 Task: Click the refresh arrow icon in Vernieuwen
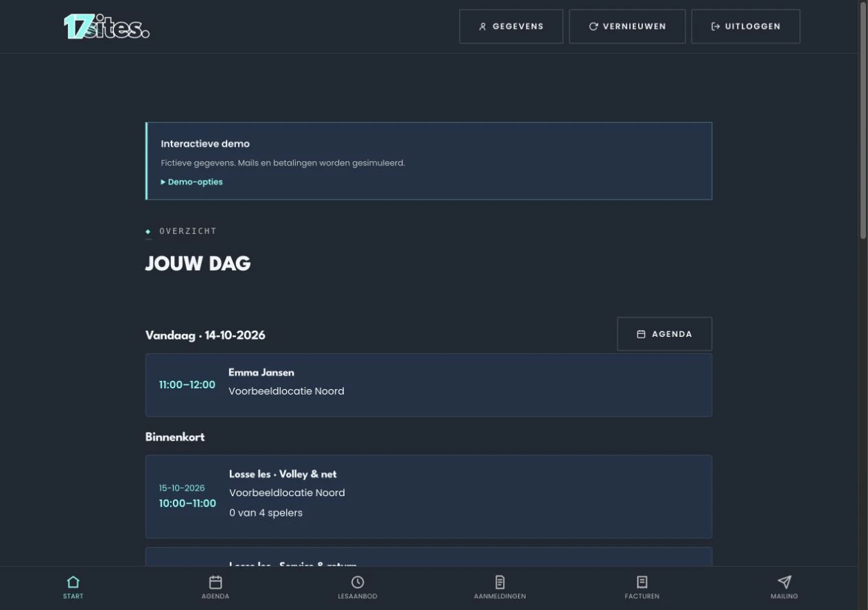click(x=594, y=27)
